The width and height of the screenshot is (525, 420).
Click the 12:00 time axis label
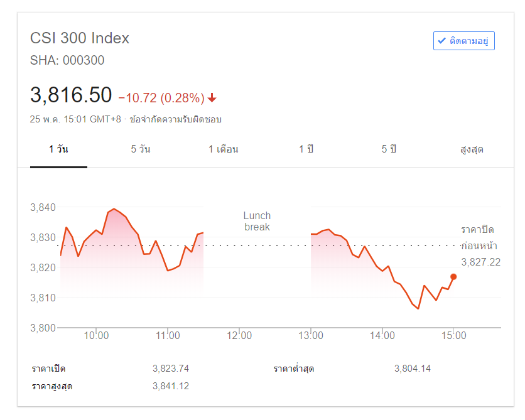(x=239, y=336)
